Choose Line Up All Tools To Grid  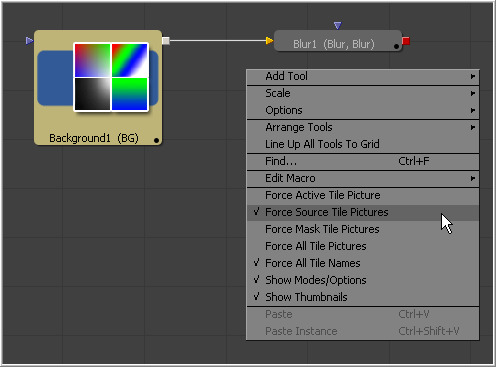coord(363,144)
